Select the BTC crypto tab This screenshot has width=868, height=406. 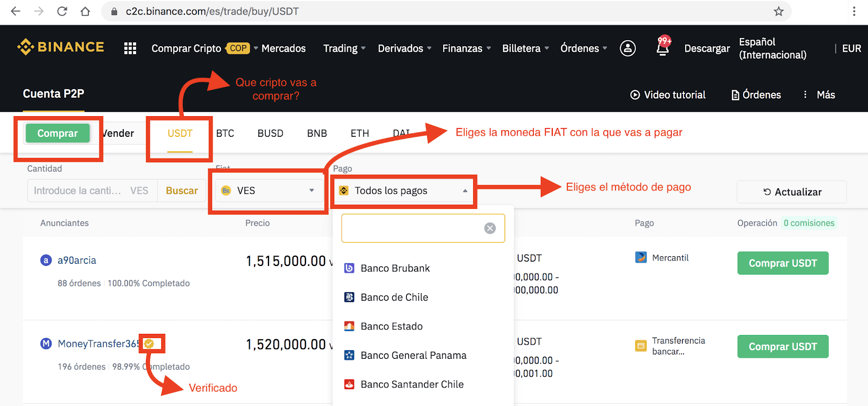pyautogui.click(x=225, y=133)
